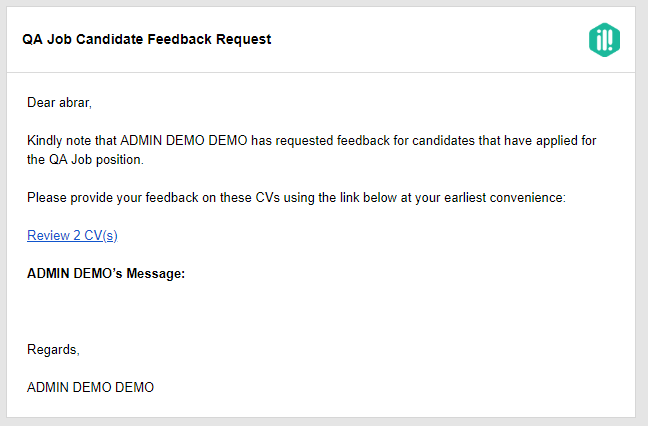Click the name abrar in the greeting
The width and height of the screenshot is (648, 426).
pyautogui.click(x=75, y=102)
